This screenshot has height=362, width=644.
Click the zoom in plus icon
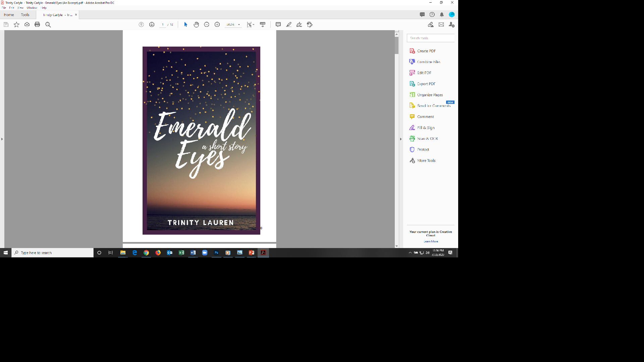pos(217,24)
